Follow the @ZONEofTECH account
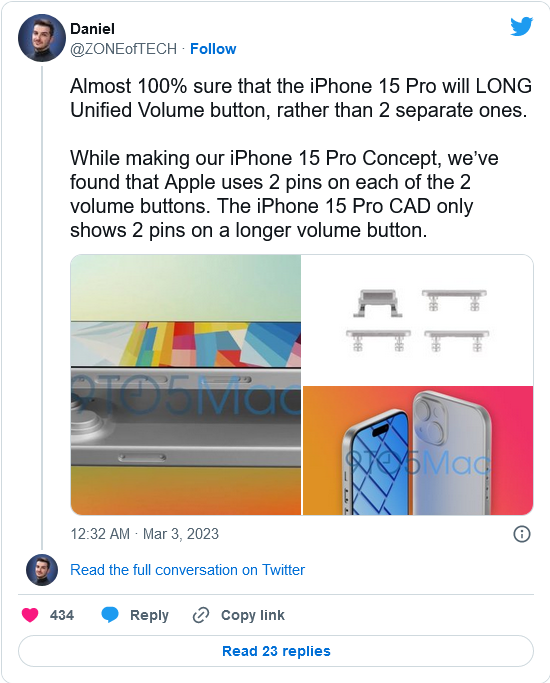This screenshot has width=550, height=683. [x=213, y=49]
